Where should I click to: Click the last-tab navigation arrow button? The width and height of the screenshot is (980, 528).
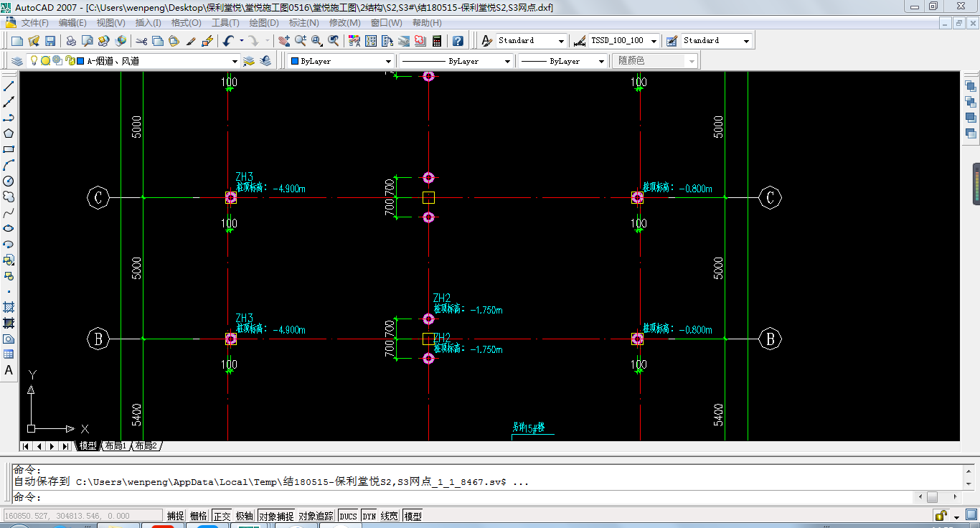point(66,446)
